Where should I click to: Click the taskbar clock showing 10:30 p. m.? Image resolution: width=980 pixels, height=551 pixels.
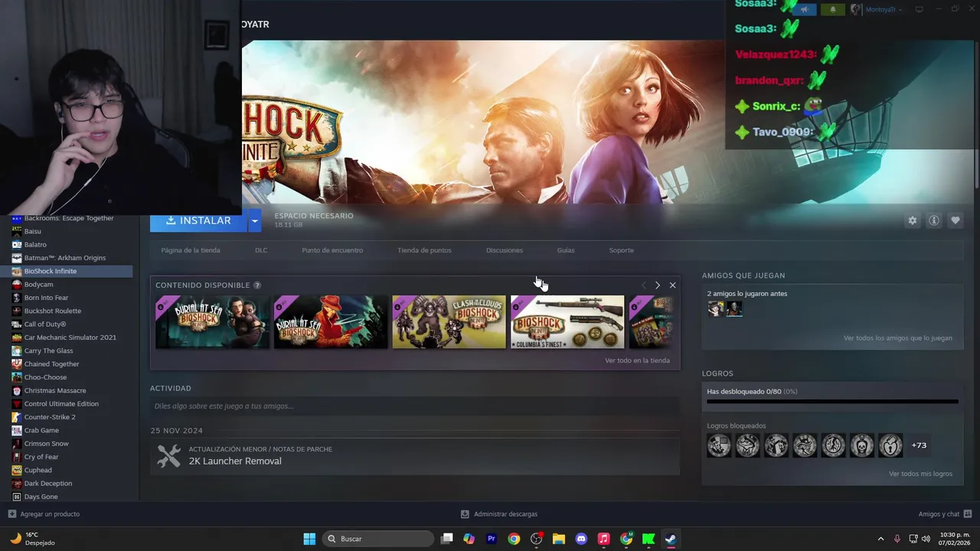(x=954, y=539)
